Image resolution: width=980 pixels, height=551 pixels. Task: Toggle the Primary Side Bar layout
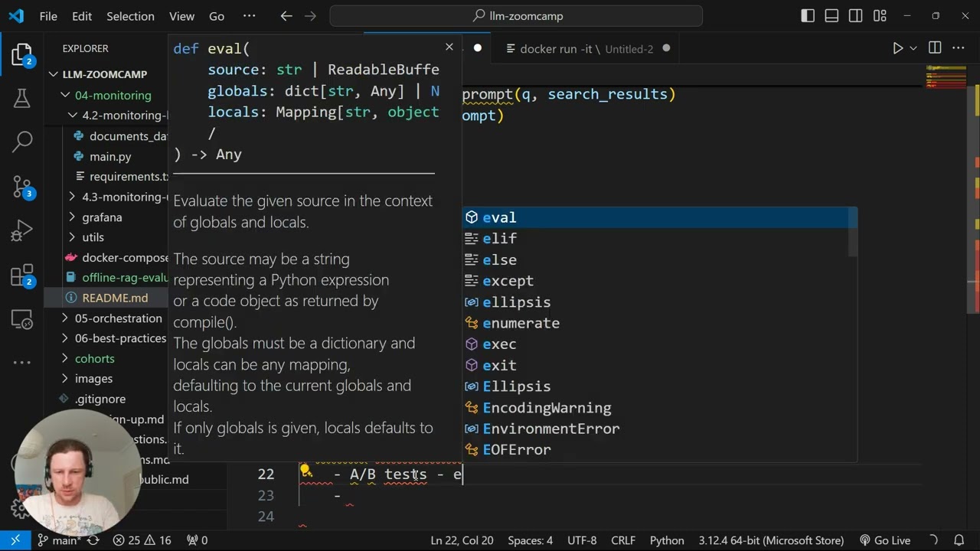pyautogui.click(x=808, y=16)
